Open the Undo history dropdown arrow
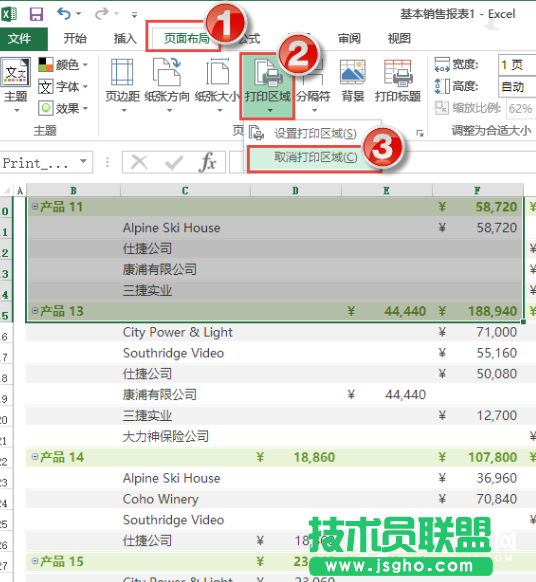536x582 pixels. pos(78,14)
